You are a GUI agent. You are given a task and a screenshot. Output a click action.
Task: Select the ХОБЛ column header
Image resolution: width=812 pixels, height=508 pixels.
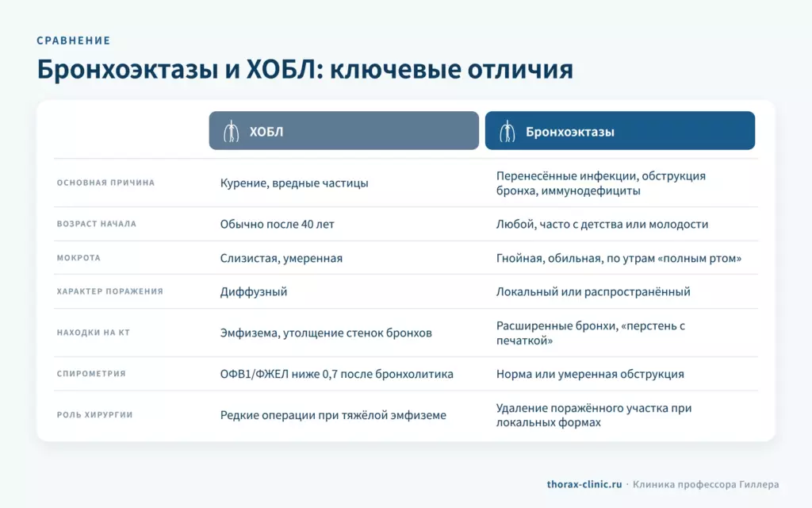click(344, 131)
